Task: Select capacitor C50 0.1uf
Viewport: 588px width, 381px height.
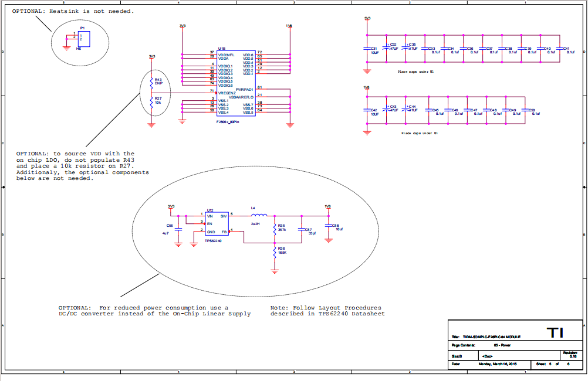Action: 525,110
